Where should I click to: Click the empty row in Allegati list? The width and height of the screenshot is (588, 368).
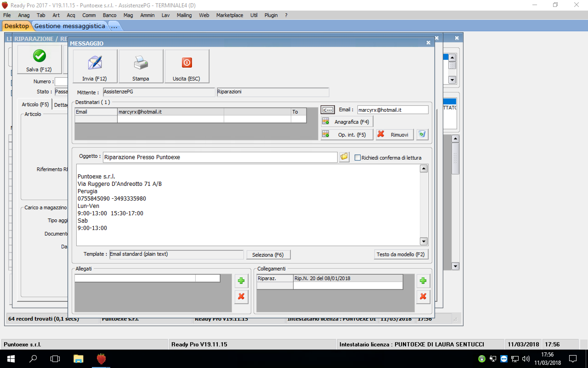147,278
